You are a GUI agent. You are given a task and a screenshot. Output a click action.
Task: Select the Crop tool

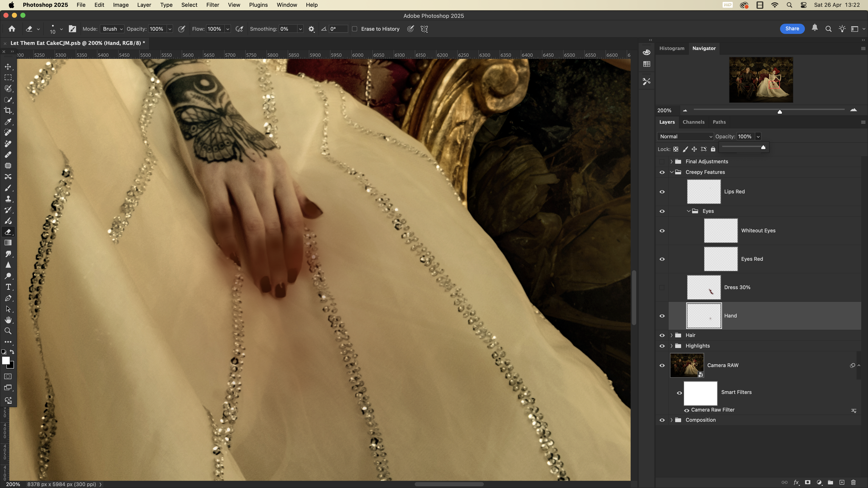tap(8, 111)
